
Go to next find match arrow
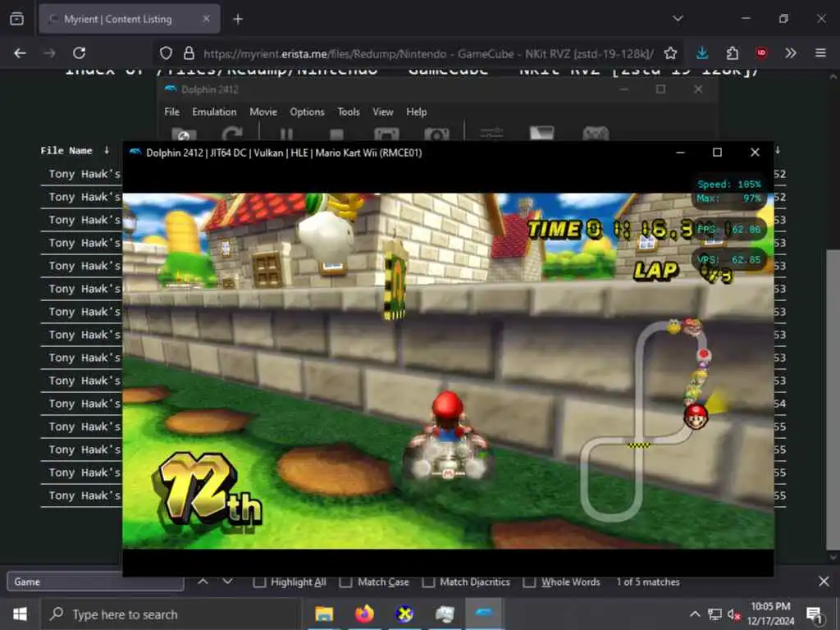tap(228, 582)
